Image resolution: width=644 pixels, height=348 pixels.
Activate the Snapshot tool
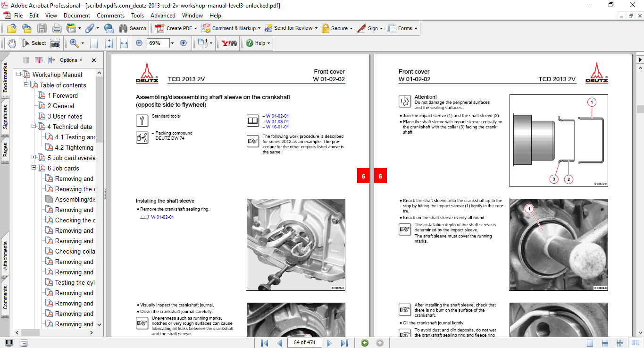tap(55, 43)
